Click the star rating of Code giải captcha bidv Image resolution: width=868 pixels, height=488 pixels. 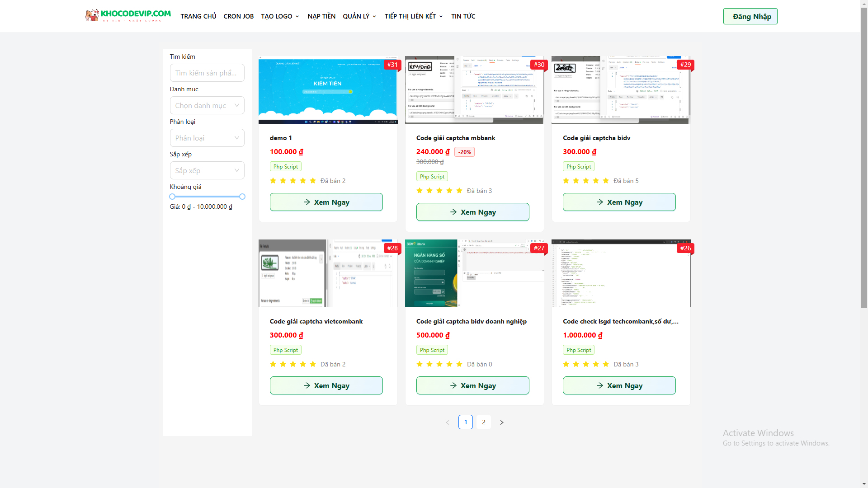tap(585, 181)
